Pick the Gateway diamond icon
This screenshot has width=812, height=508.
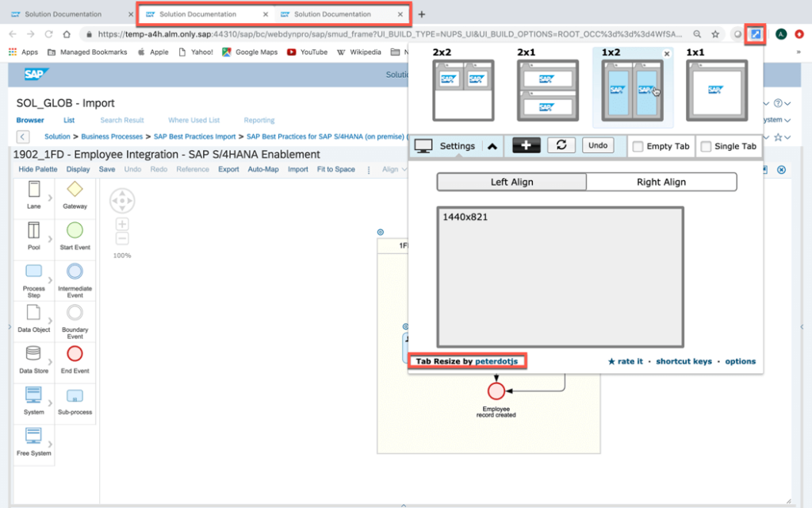(x=75, y=189)
